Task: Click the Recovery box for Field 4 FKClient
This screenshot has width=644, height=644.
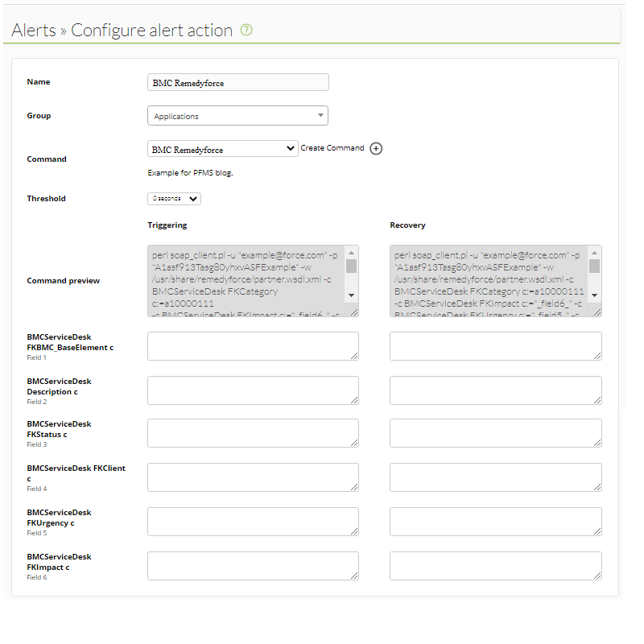Action: pos(496,477)
